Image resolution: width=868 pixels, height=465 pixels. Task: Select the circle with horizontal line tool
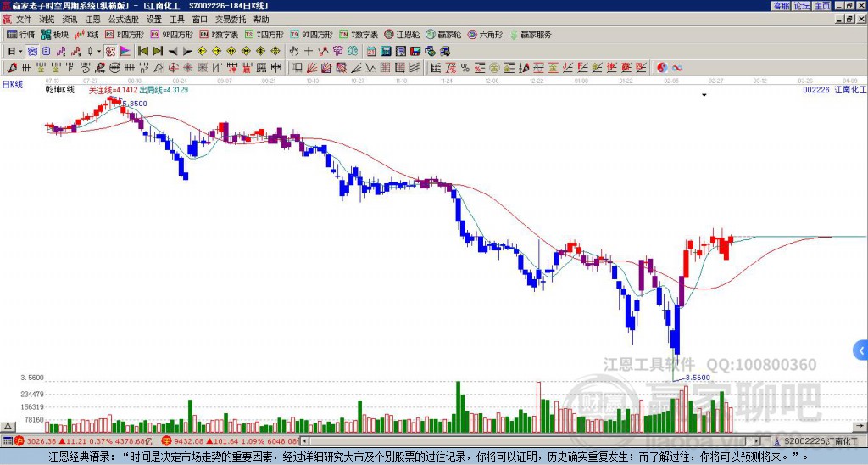pos(114,68)
